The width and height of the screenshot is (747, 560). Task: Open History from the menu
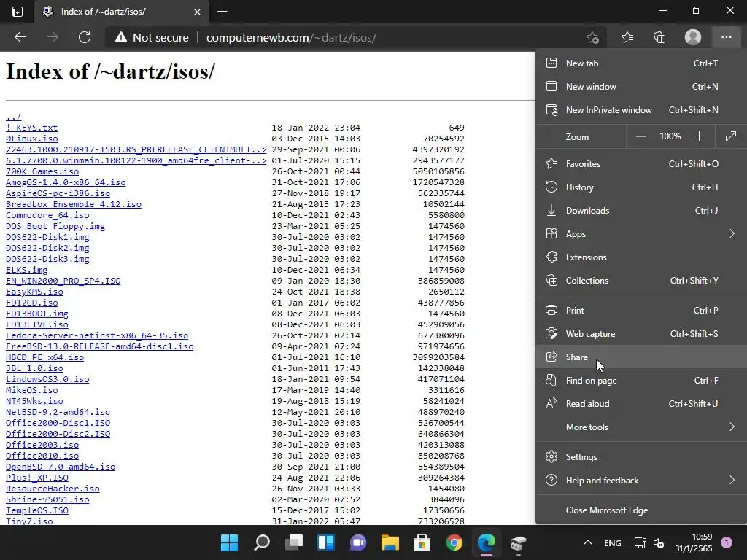(x=641, y=187)
